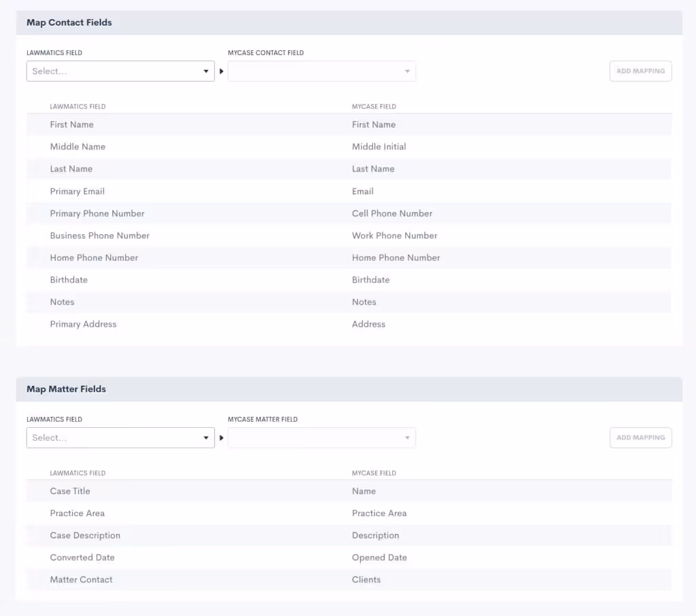Click the arrow icon beside the matter Lawmatics select
Image resolution: width=696 pixels, height=616 pixels.
221,437
